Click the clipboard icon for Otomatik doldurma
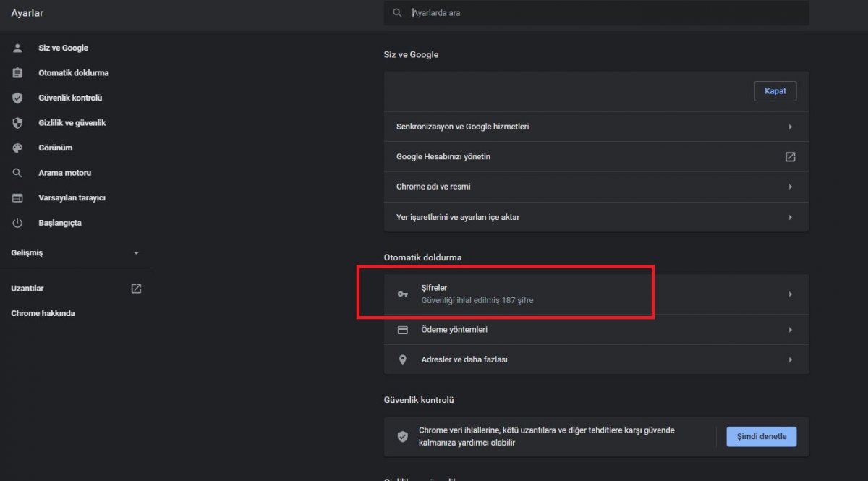The height and width of the screenshot is (481, 868). [17, 73]
